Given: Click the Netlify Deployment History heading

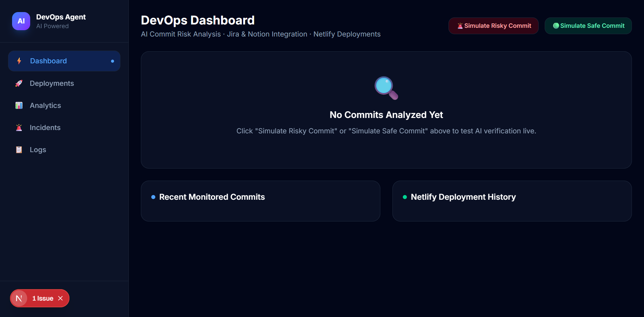Looking at the screenshot, I should (463, 197).
